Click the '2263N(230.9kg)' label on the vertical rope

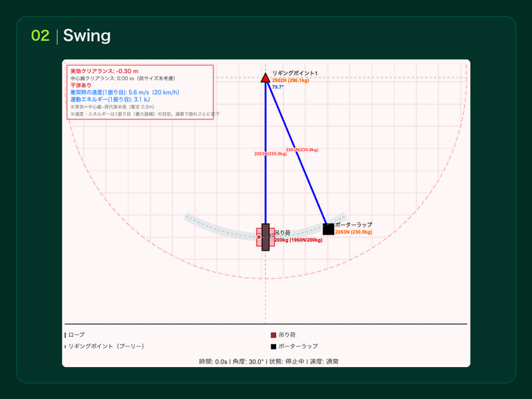[270, 154]
